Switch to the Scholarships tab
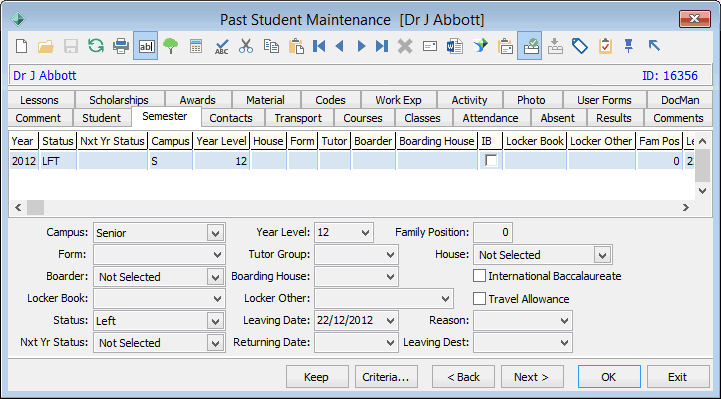 coord(119,100)
